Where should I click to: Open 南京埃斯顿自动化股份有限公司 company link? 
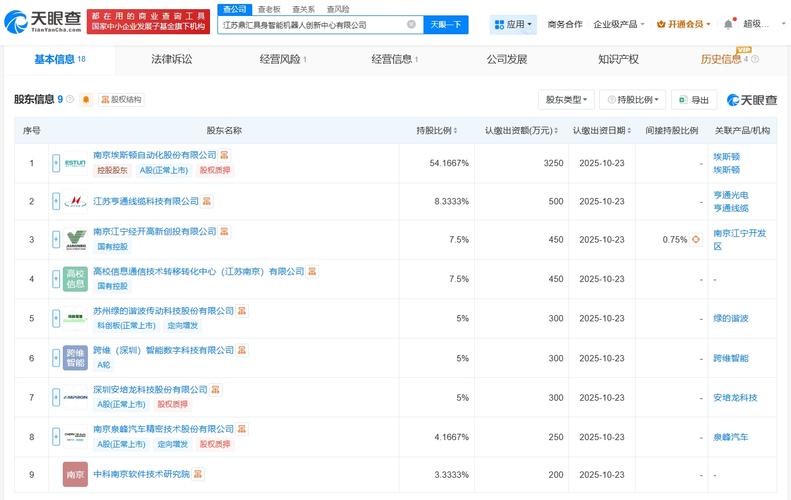tap(154, 155)
